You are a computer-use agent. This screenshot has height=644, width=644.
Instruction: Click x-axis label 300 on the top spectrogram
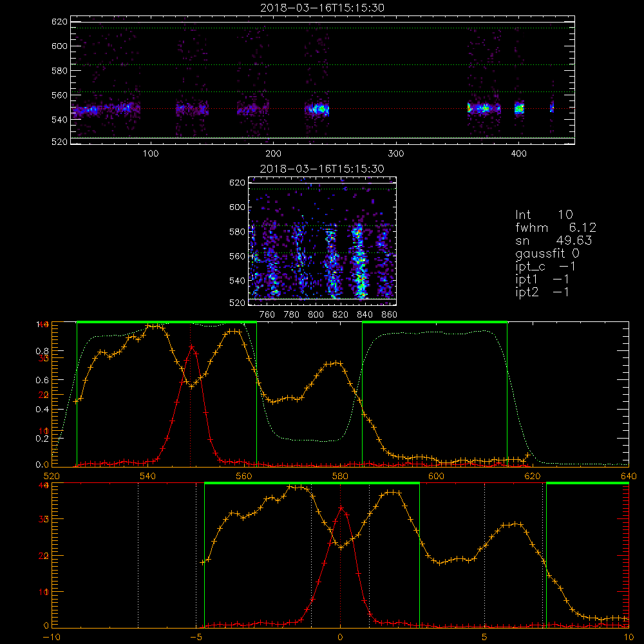click(396, 154)
